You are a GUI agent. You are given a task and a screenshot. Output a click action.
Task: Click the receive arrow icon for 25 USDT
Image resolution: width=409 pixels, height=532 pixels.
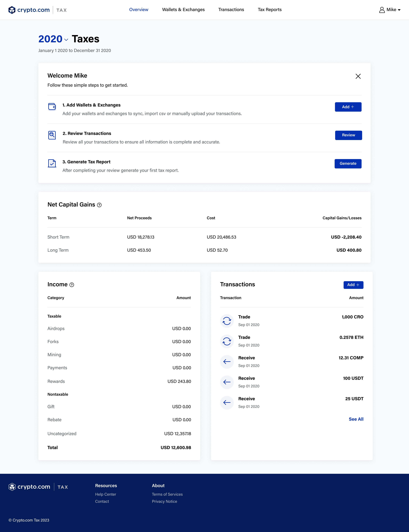227,403
